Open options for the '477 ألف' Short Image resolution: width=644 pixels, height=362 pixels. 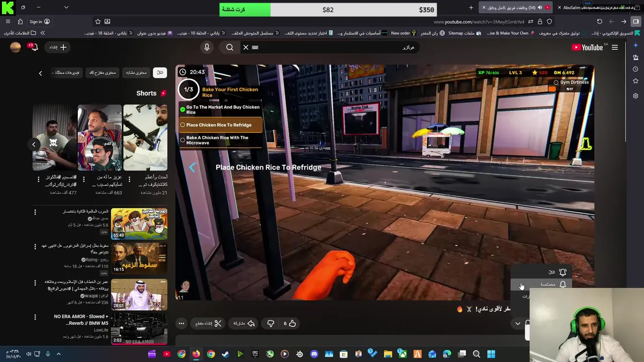tap(38, 179)
